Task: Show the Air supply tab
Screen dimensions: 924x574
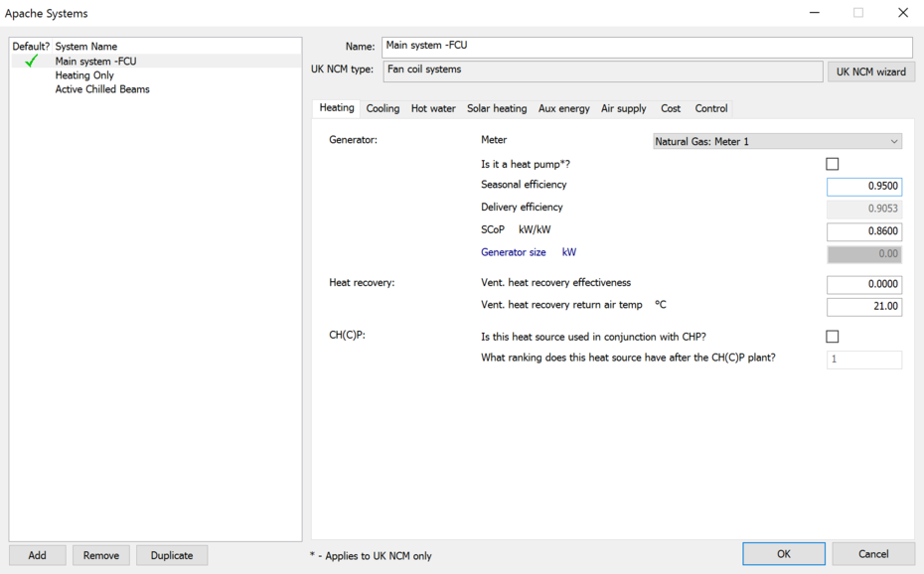Action: pyautogui.click(x=623, y=108)
